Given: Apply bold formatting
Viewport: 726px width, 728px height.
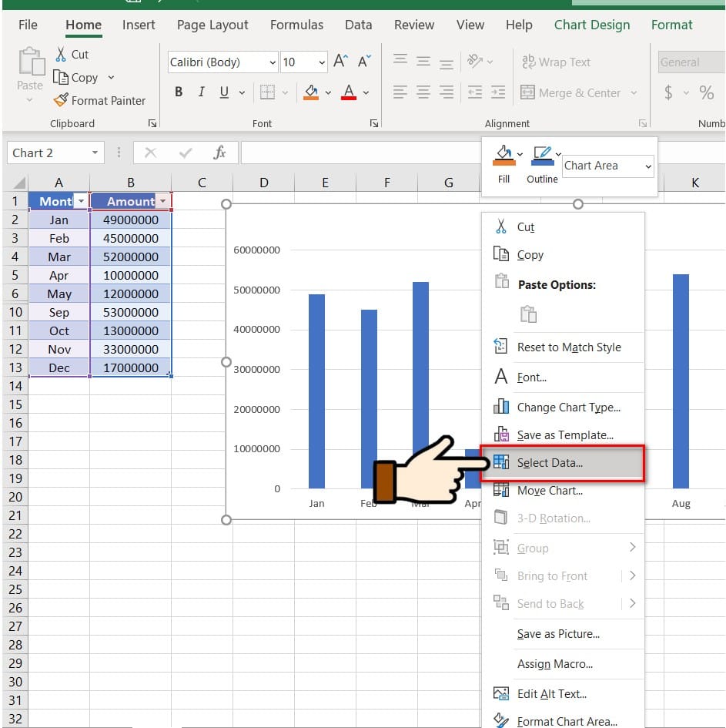Looking at the screenshot, I should [x=178, y=91].
